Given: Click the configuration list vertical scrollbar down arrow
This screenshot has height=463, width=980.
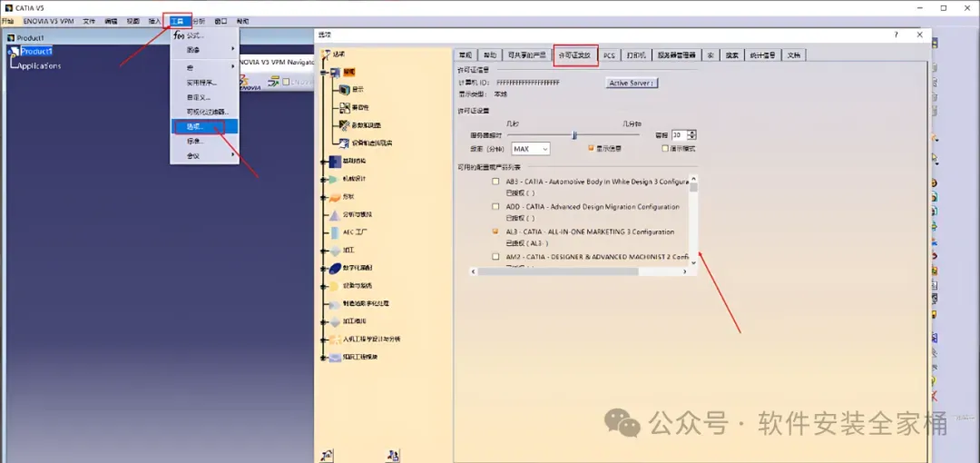Looking at the screenshot, I should point(693,262).
